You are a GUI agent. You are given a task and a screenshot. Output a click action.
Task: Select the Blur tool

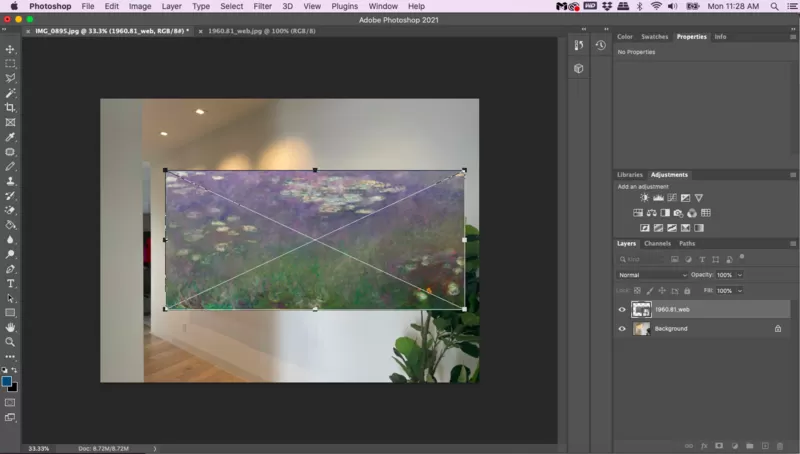(x=10, y=240)
